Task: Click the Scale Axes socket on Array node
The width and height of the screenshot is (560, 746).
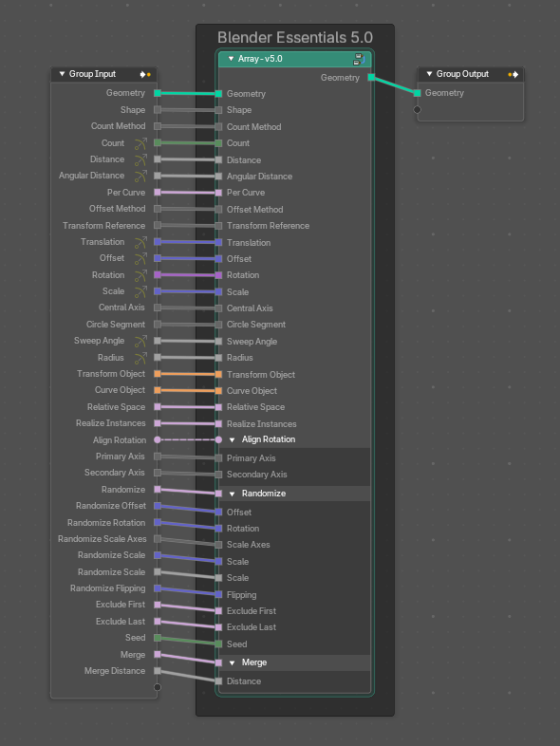Action: pos(218,545)
